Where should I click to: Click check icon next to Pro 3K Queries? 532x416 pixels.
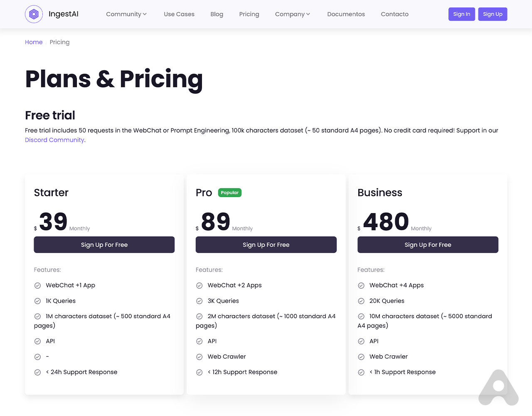(199, 301)
